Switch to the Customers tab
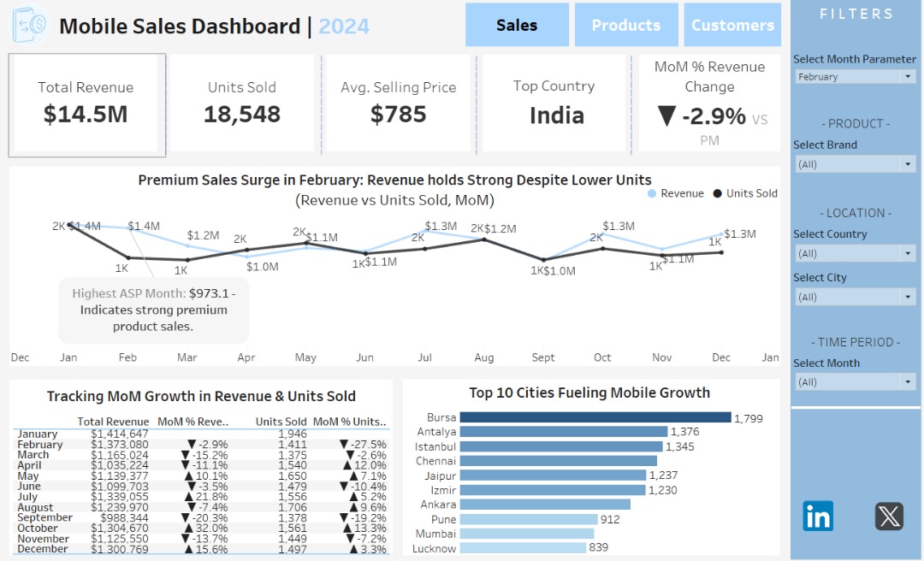Viewport: 924px width, 561px height. 732,25
